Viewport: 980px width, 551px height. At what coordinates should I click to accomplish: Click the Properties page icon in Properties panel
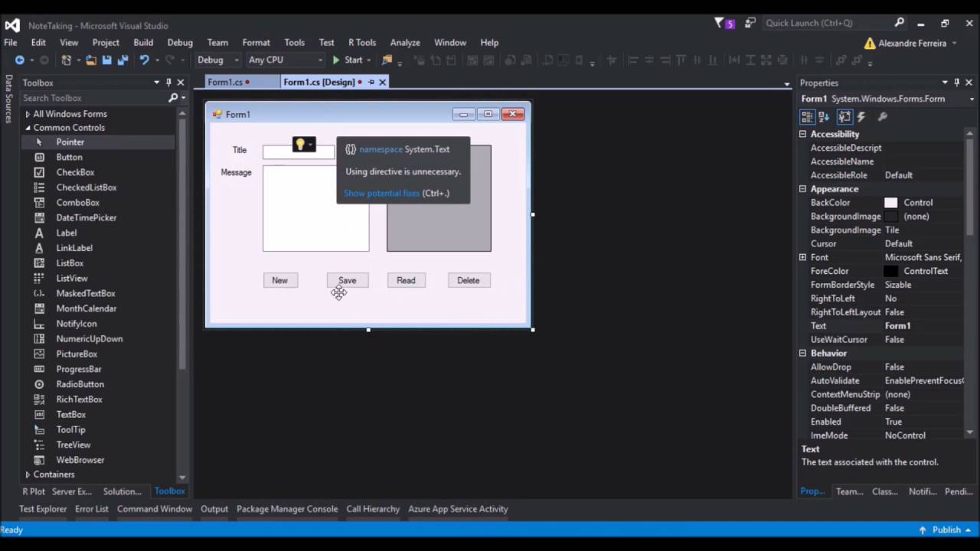point(844,116)
